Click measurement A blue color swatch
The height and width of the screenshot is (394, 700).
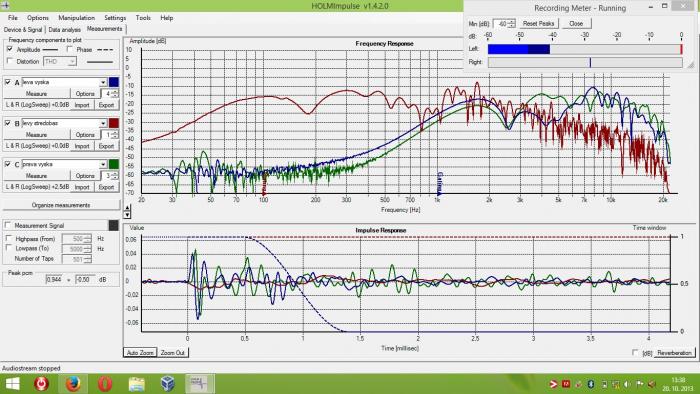coord(114,82)
